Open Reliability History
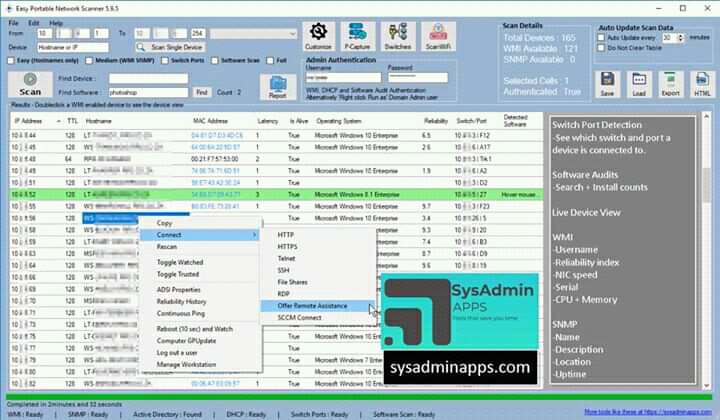720x420 pixels. [x=200, y=302]
